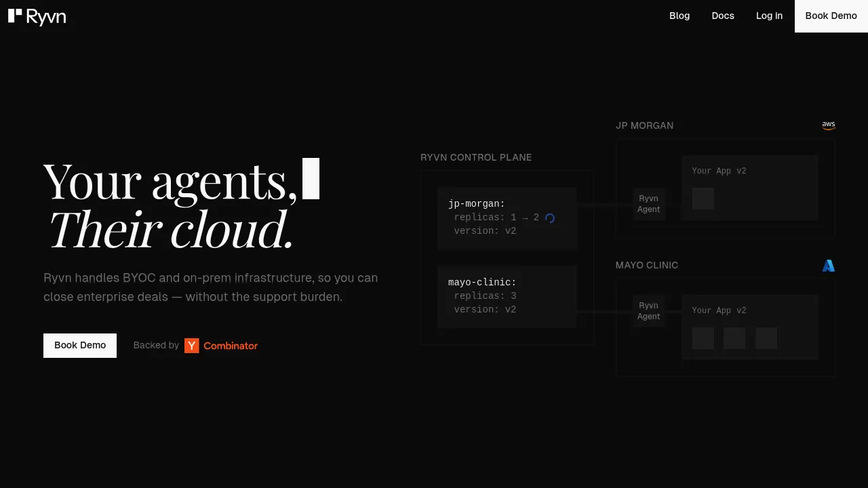Open the Combinator text link
The width and height of the screenshot is (868, 488).
(231, 346)
